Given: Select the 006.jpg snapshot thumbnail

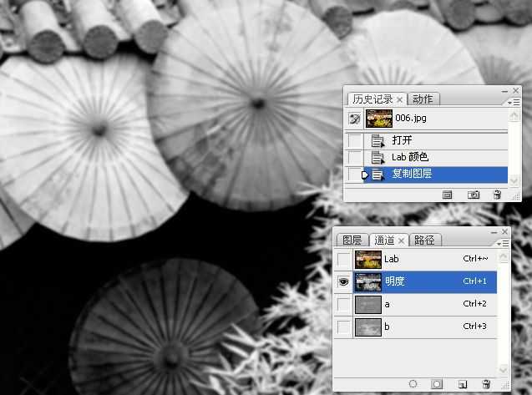Looking at the screenshot, I should [379, 119].
